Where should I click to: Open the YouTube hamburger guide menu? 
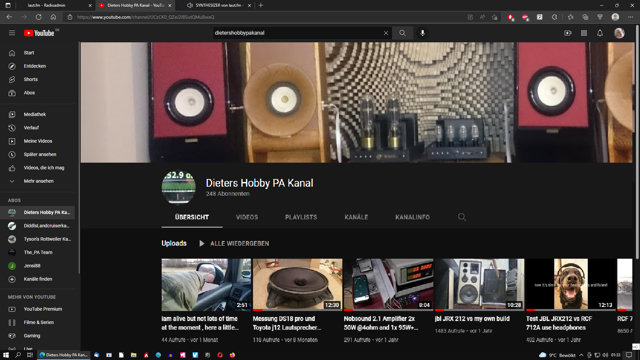point(12,33)
